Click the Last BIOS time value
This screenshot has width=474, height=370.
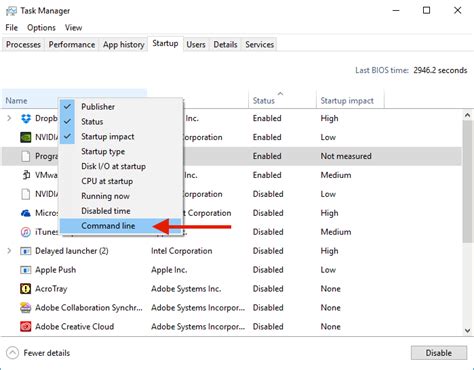(x=440, y=70)
